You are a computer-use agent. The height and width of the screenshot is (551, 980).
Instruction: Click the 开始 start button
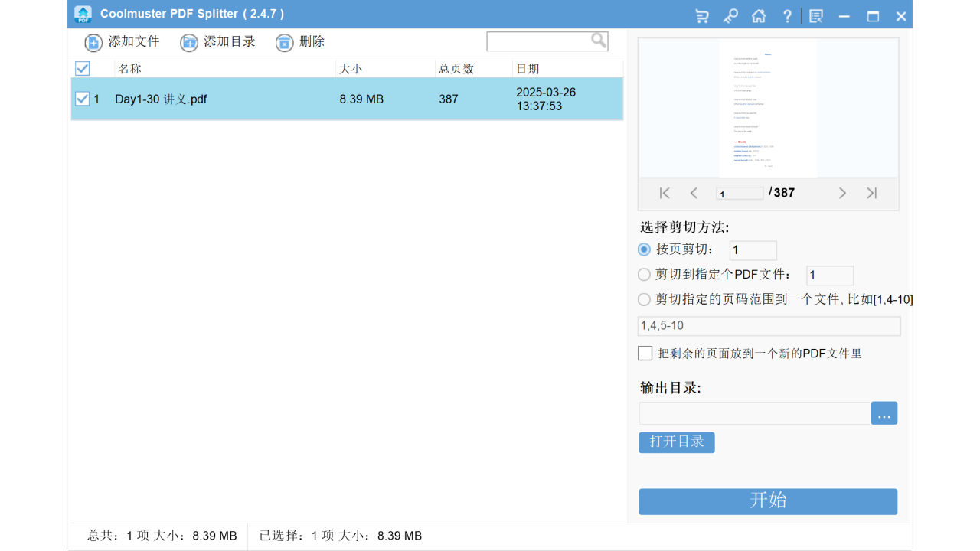click(768, 502)
